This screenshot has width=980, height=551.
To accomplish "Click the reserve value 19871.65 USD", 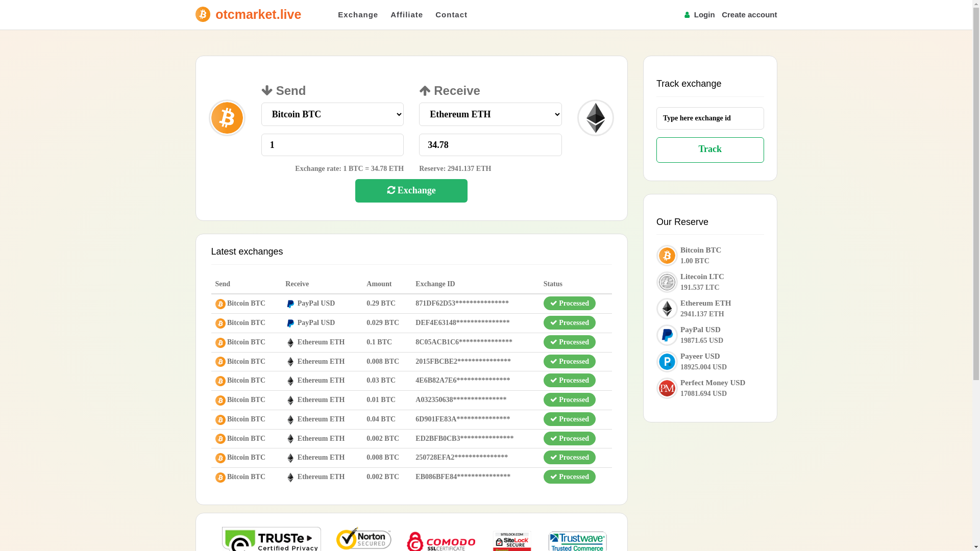I will (x=702, y=341).
